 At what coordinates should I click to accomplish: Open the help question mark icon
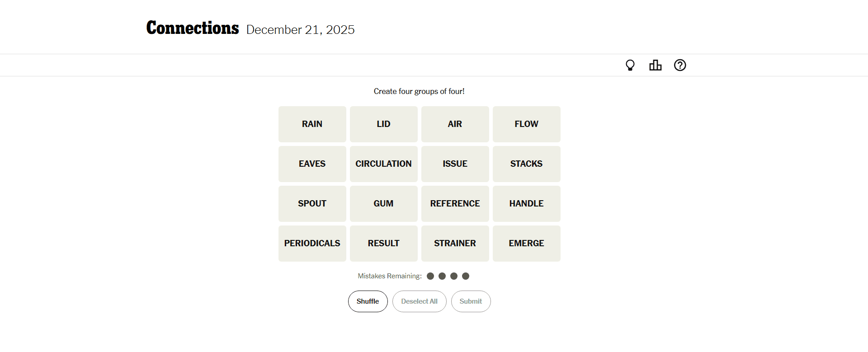click(680, 66)
